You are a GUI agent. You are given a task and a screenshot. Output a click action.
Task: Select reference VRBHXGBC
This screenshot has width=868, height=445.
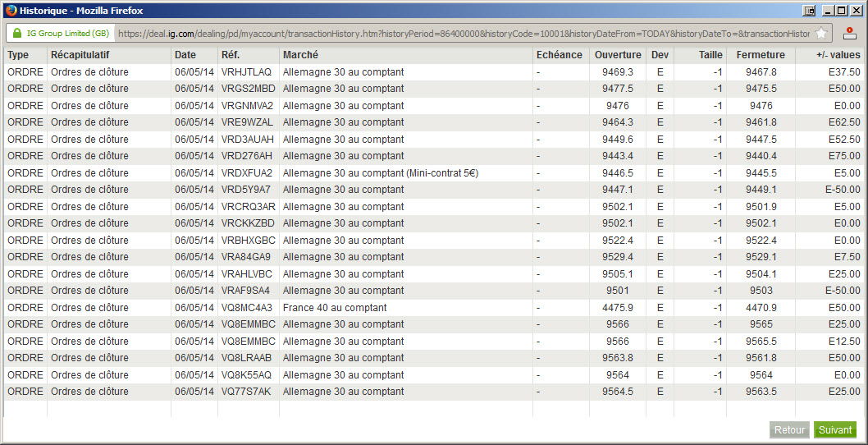[248, 241]
